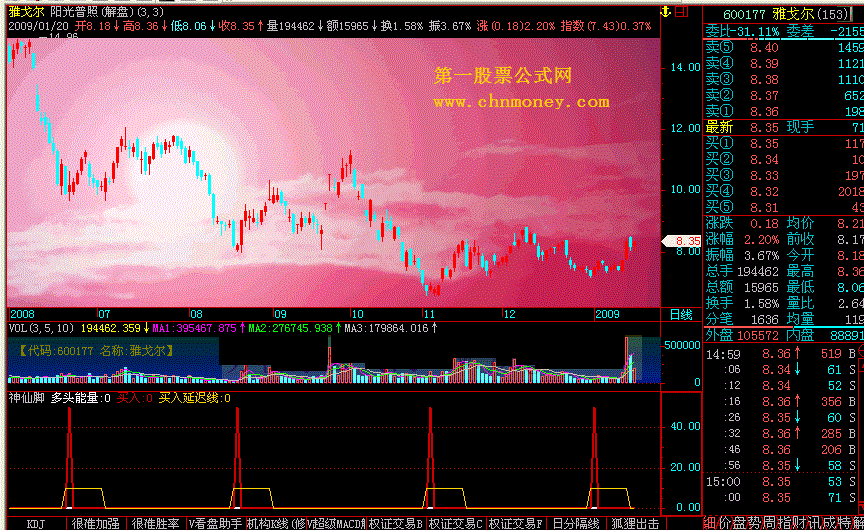864x530 pixels.
Task: Open the V超级MACD indicator tab
Action: point(336,524)
